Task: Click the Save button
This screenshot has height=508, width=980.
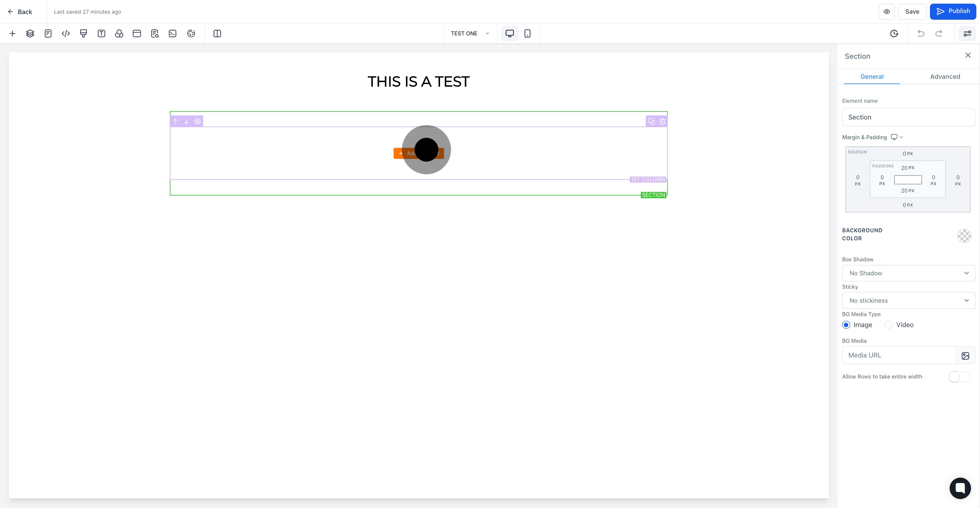Action: (912, 11)
